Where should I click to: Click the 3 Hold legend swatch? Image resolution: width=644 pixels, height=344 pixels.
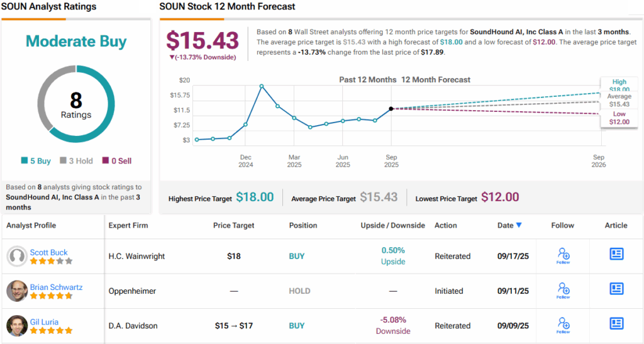pos(63,161)
